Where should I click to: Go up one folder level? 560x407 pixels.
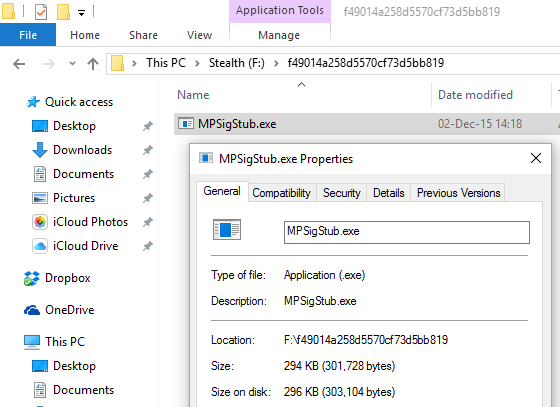[93, 64]
